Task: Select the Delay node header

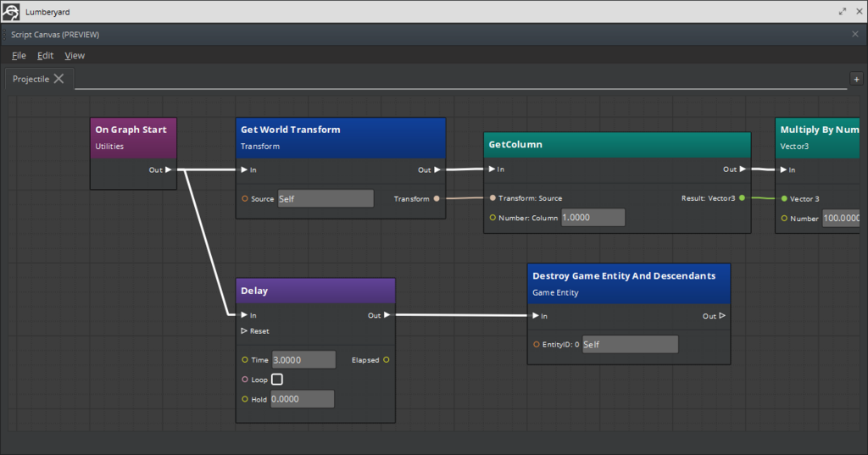Action: pos(315,291)
